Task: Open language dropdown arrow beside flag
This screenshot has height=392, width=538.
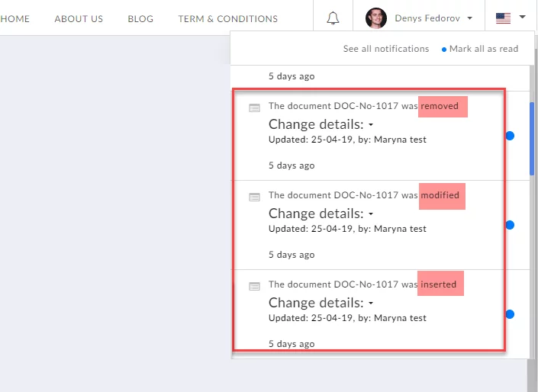Action: [x=522, y=17]
